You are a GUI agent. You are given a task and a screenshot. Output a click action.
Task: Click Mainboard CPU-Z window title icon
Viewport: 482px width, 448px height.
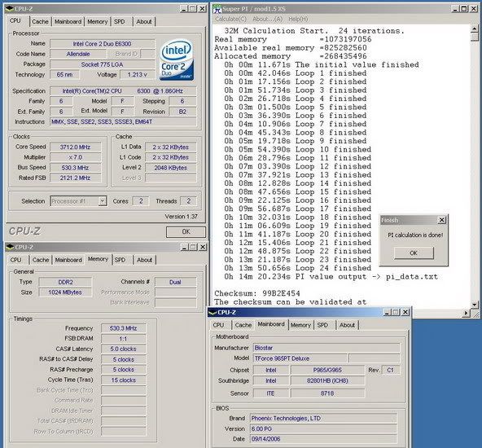pos(213,313)
